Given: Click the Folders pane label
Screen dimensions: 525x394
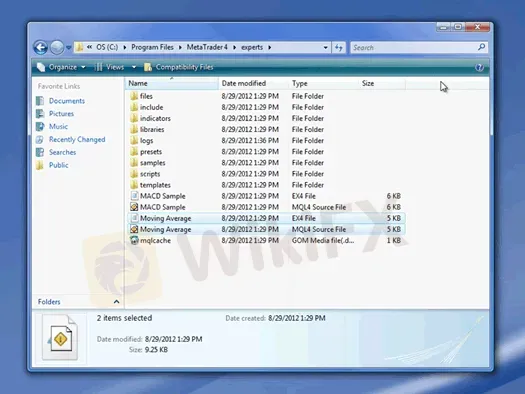Looking at the screenshot, I should [x=49, y=302].
